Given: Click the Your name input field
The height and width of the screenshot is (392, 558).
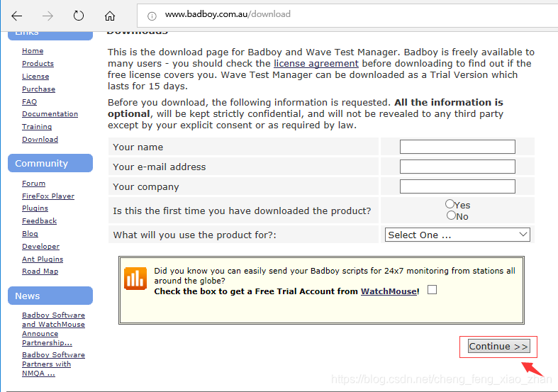Looking at the screenshot, I should 457,147.
